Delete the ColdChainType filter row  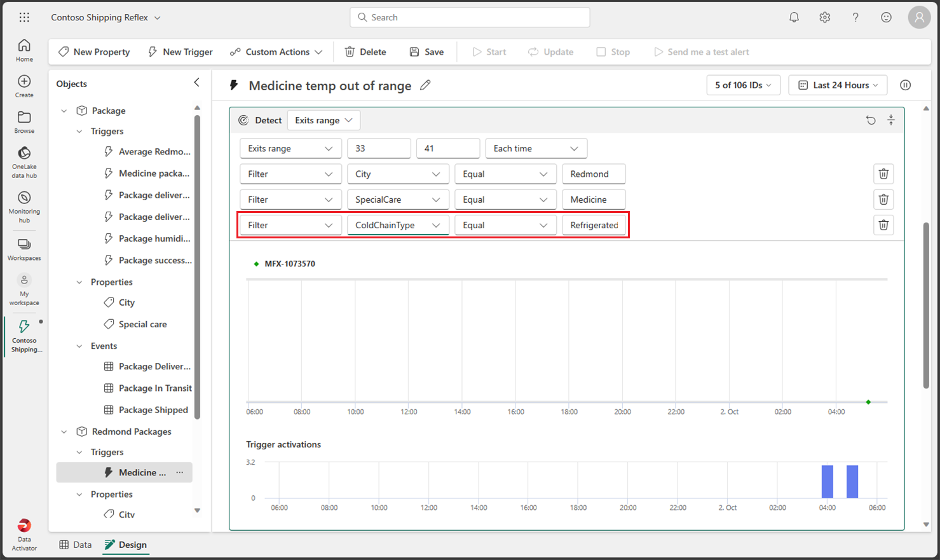coord(883,225)
